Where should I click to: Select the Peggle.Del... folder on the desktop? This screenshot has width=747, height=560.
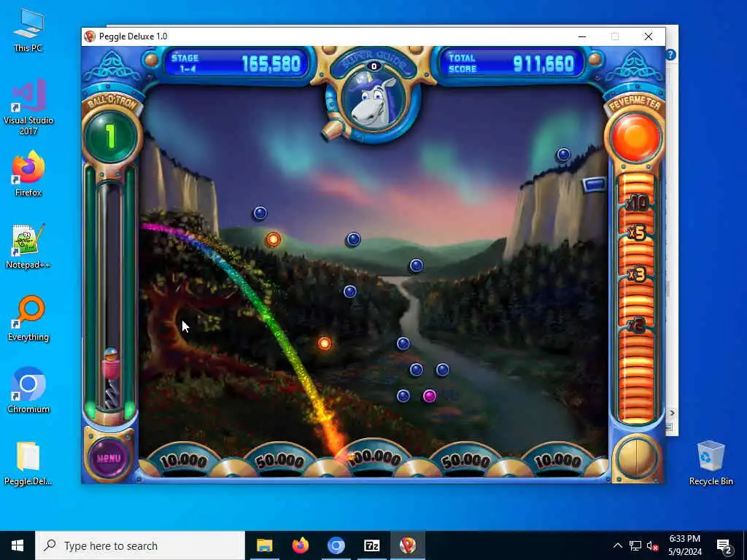(28, 463)
